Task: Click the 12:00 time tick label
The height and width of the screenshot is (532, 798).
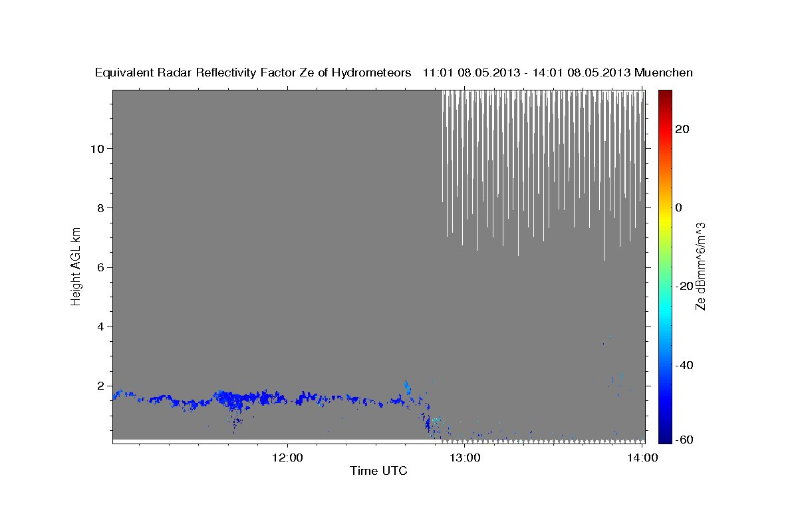Action: (288, 458)
